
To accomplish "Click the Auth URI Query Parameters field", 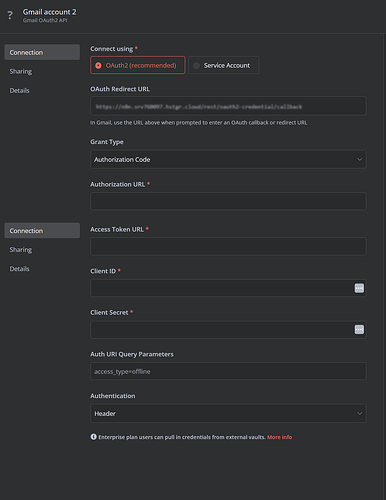I will click(x=228, y=371).
